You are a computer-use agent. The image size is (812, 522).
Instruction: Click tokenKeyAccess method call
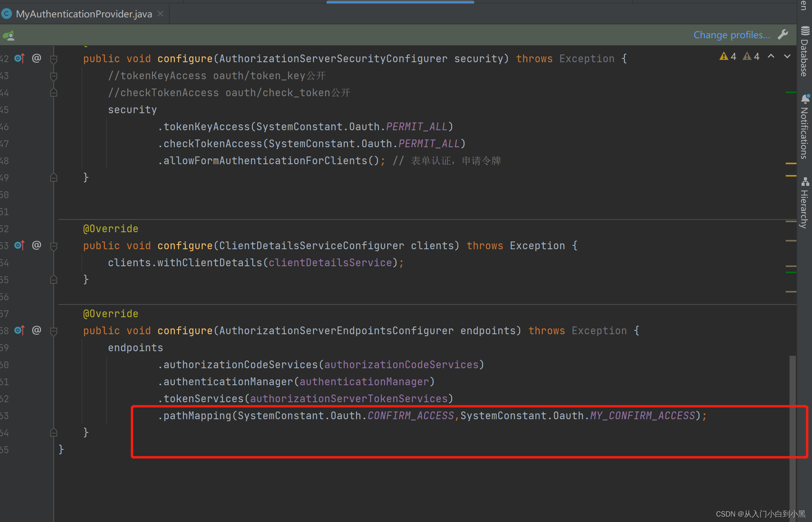tap(207, 127)
